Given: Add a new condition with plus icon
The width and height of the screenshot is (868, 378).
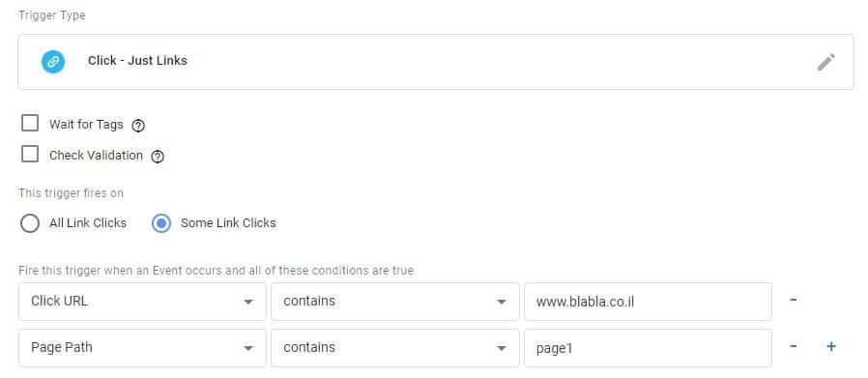Looking at the screenshot, I should click(831, 346).
